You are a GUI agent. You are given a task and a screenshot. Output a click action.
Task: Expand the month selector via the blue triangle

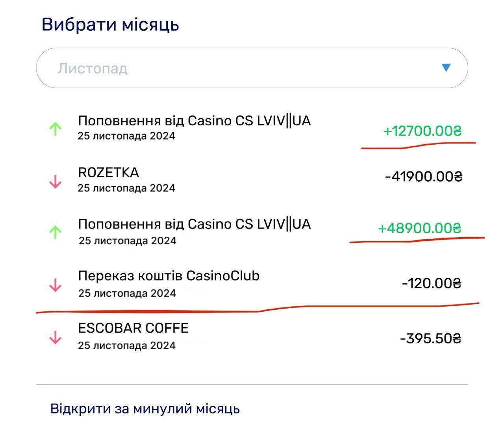(446, 68)
